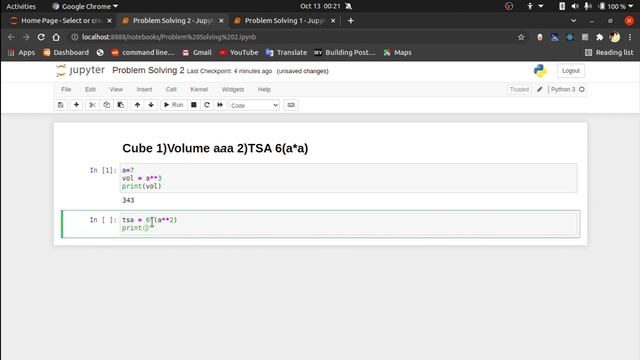Open the Kernel menu
This screenshot has width=640, height=360.
point(199,89)
